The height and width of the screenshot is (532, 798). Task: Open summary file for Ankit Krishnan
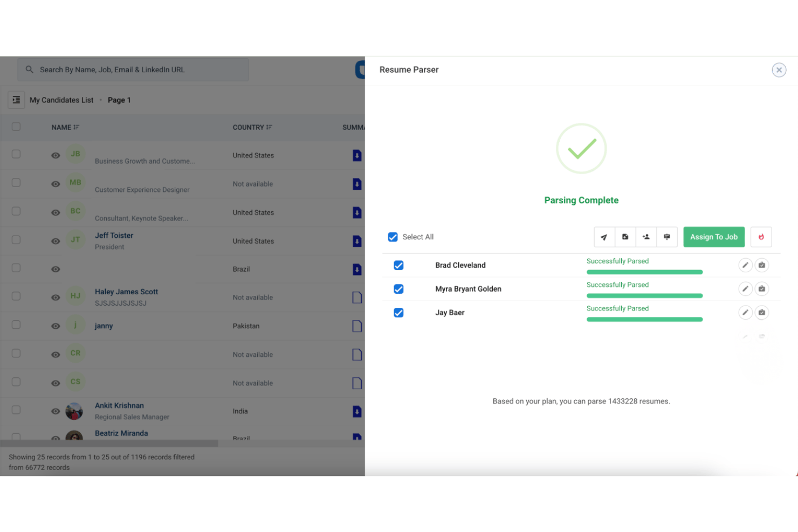tap(357, 411)
